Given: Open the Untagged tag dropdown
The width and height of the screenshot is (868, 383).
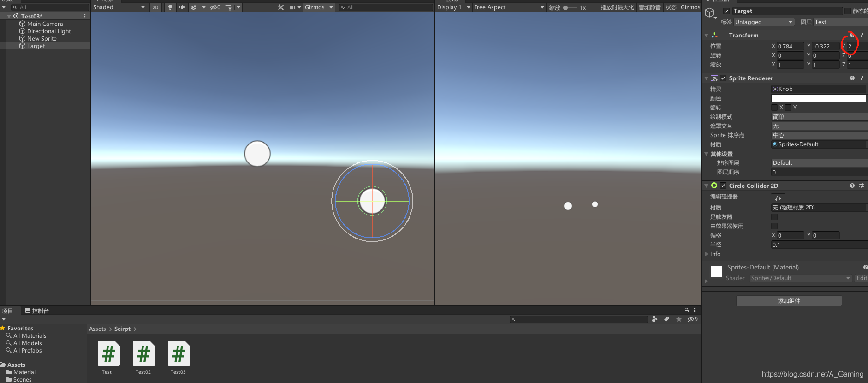Looking at the screenshot, I should pyautogui.click(x=764, y=22).
